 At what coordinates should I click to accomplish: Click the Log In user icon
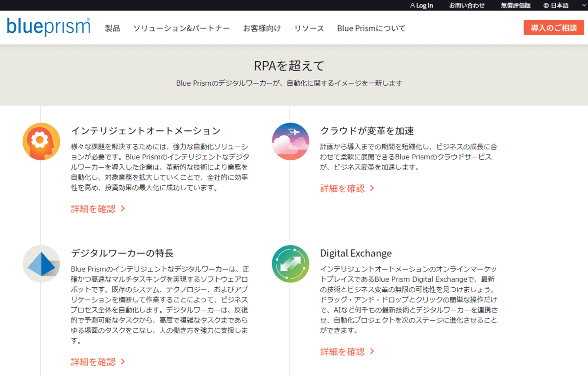coord(412,5)
